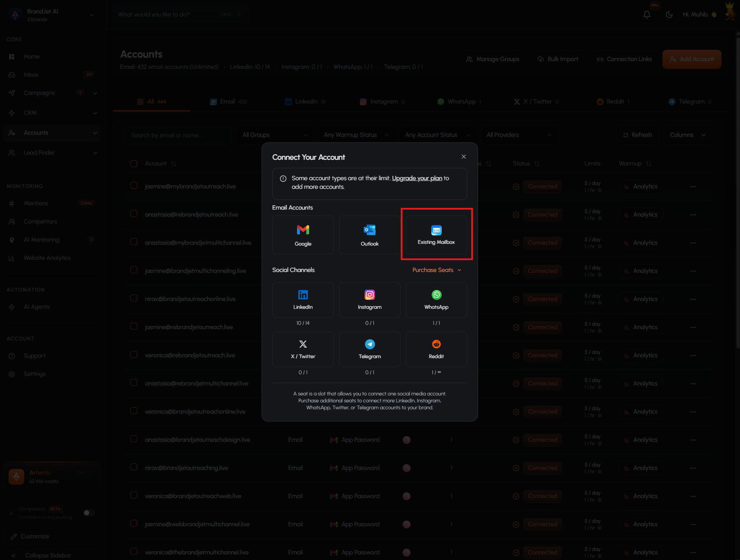Open the All Groups filter dropdown
This screenshot has width=740, height=560.
coord(275,135)
